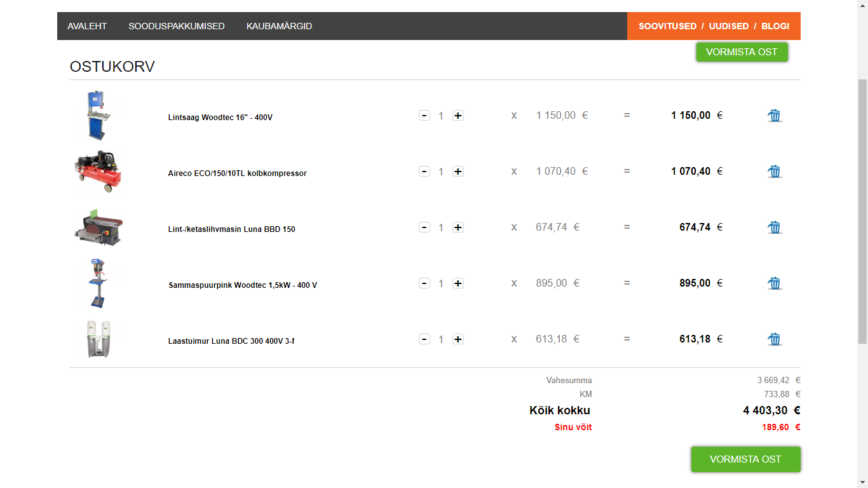This screenshot has height=488, width=868.
Task: Decrease Sammaspuurpink Woodtec quantity with minus
Action: pos(424,283)
